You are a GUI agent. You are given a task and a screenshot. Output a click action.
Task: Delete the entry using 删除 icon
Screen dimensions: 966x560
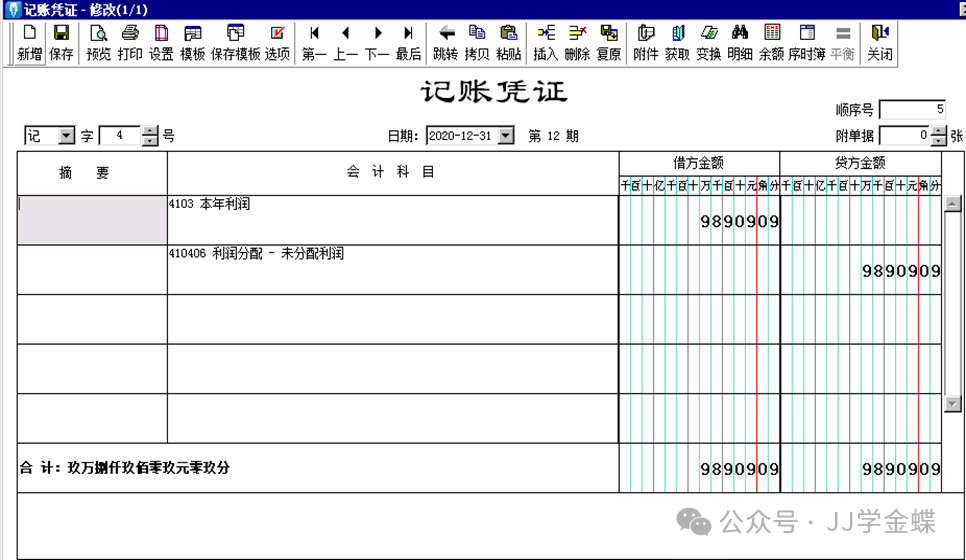577,42
